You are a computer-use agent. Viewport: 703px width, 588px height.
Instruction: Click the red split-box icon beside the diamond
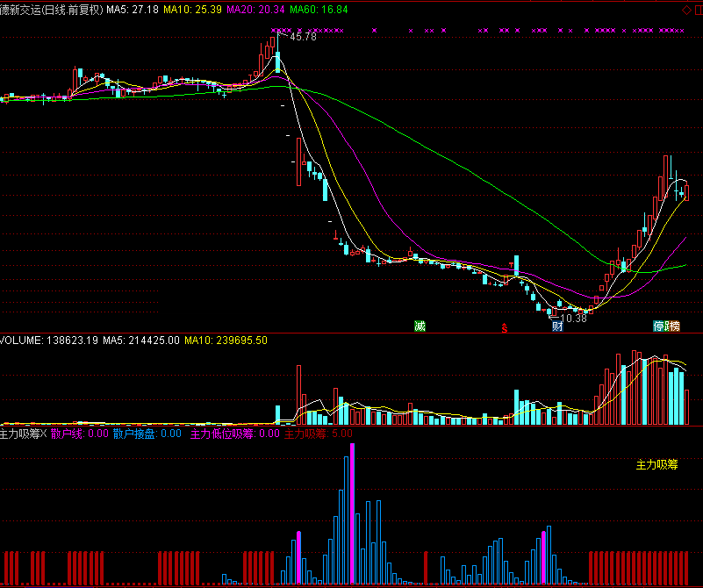click(x=699, y=10)
